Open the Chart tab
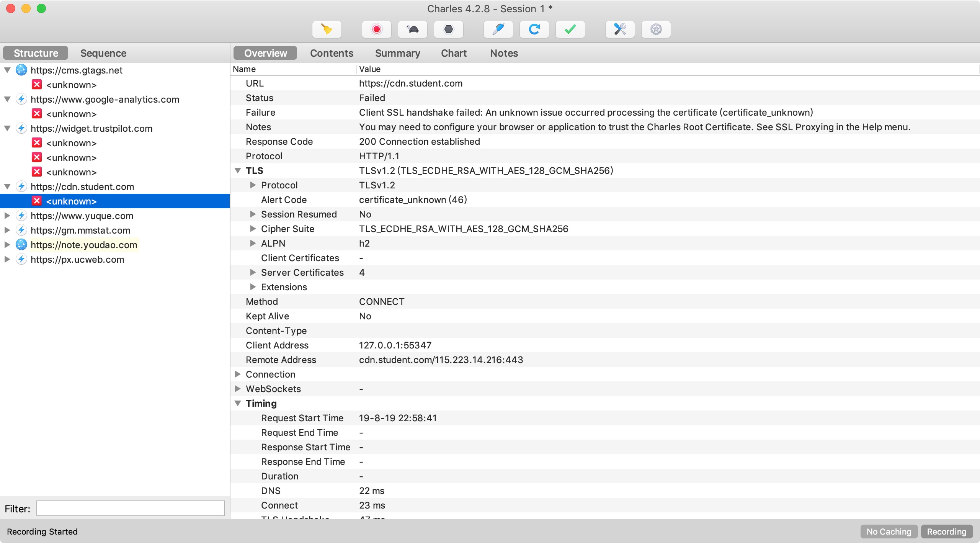This screenshot has width=980, height=543. pos(454,53)
